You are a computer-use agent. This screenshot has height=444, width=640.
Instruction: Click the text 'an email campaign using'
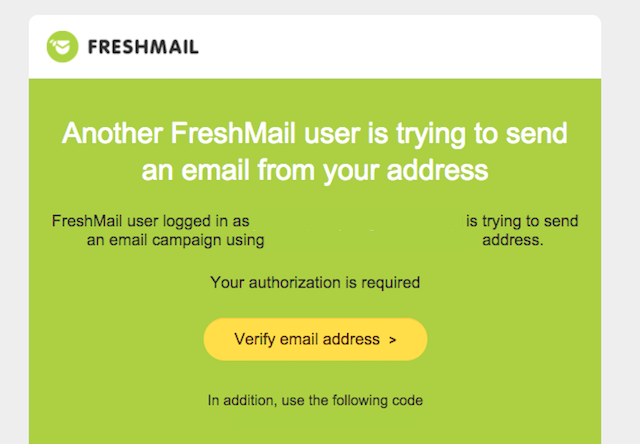(176, 240)
